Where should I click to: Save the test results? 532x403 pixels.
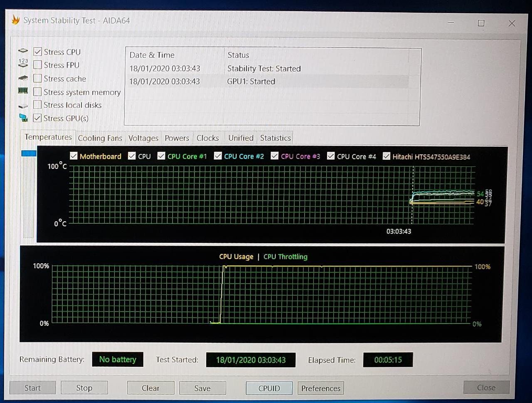(x=202, y=388)
